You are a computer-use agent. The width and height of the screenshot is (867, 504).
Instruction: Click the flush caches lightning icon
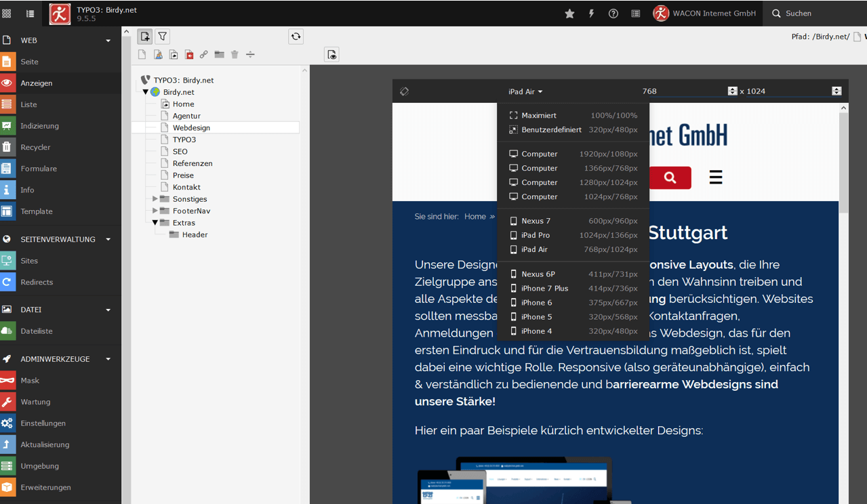click(x=591, y=14)
